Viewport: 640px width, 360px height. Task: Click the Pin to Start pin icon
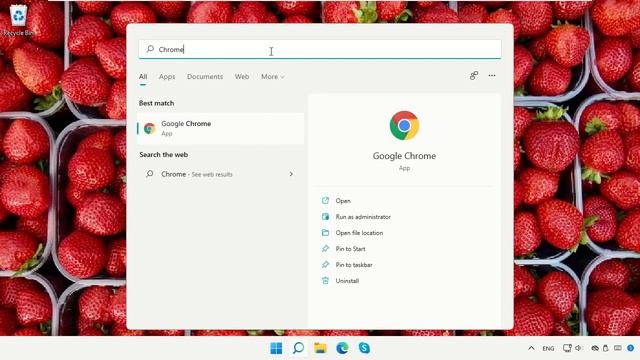[x=325, y=249]
